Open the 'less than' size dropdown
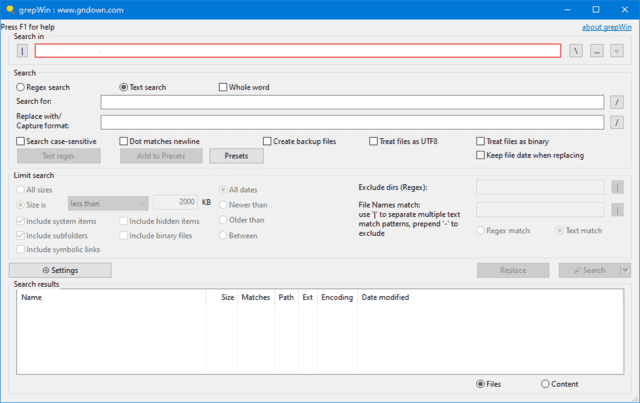The image size is (640, 403). click(108, 202)
